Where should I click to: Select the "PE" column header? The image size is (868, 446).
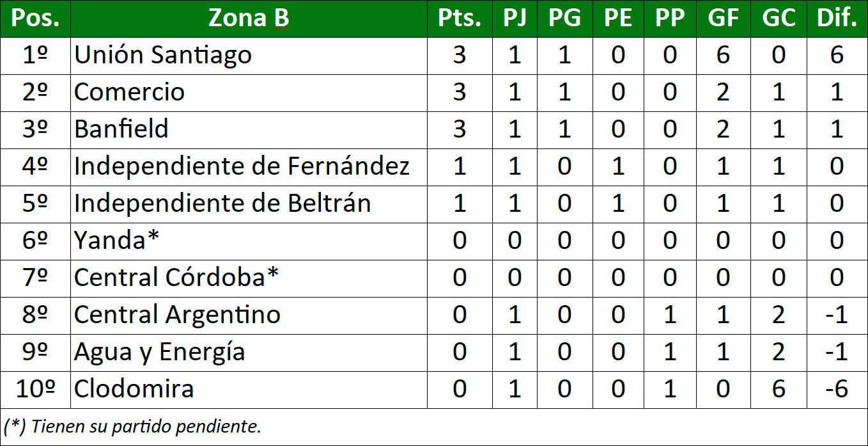[x=617, y=19]
